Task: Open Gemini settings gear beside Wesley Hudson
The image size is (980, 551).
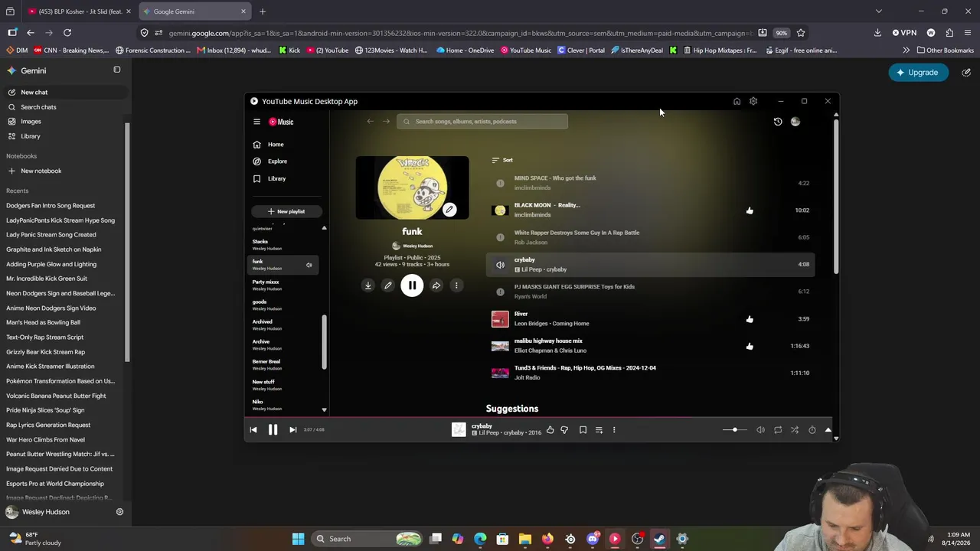Action: click(119, 512)
